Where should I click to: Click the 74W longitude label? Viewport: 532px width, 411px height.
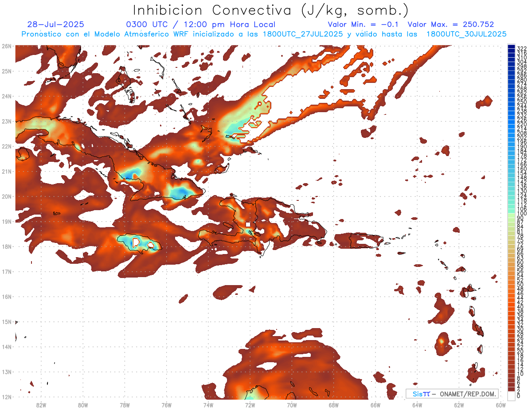click(x=208, y=405)
